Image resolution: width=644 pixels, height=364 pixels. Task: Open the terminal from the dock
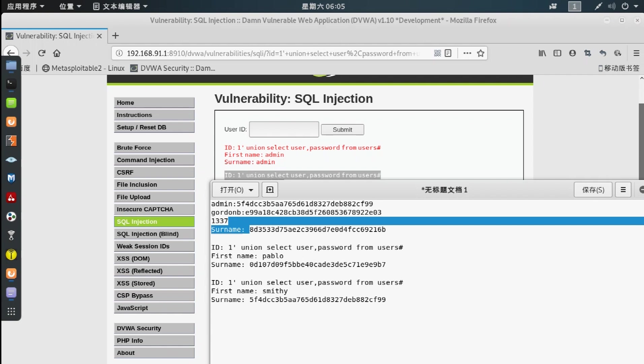coord(11,84)
